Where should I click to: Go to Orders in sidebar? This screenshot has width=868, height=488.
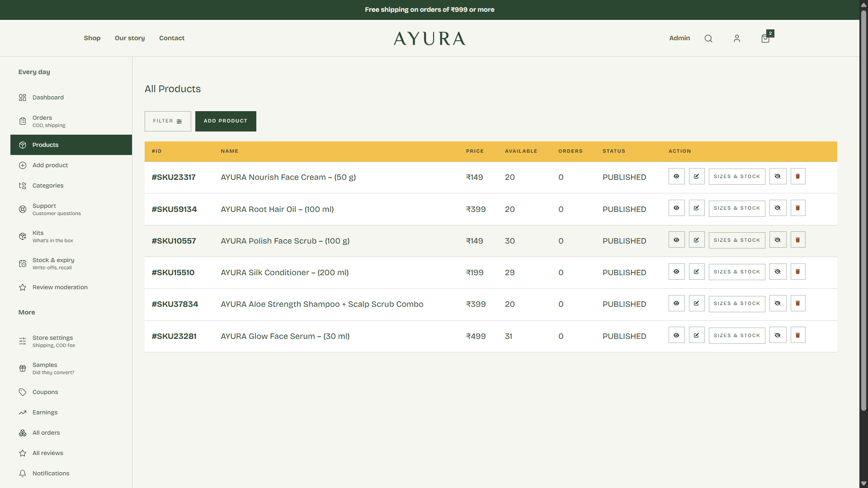click(71, 121)
